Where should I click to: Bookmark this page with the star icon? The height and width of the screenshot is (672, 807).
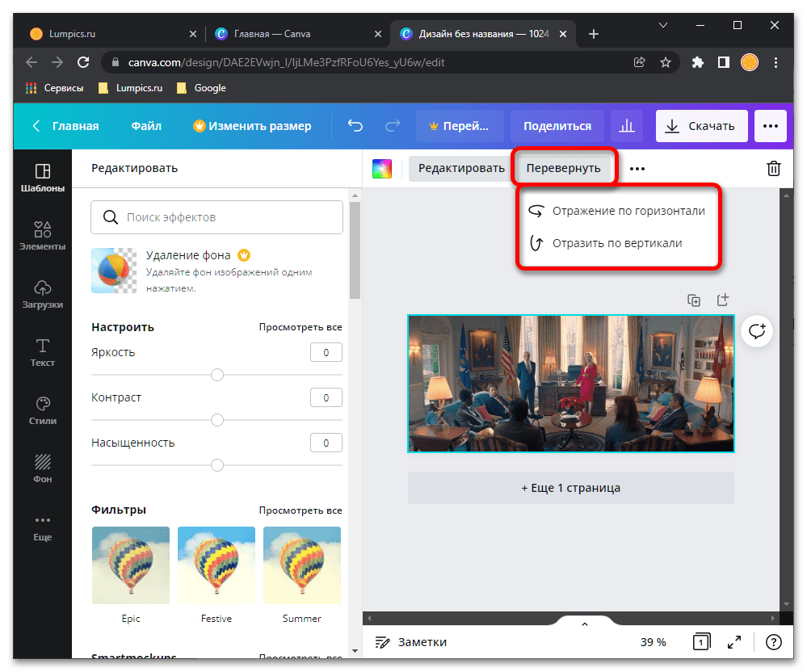tap(666, 62)
